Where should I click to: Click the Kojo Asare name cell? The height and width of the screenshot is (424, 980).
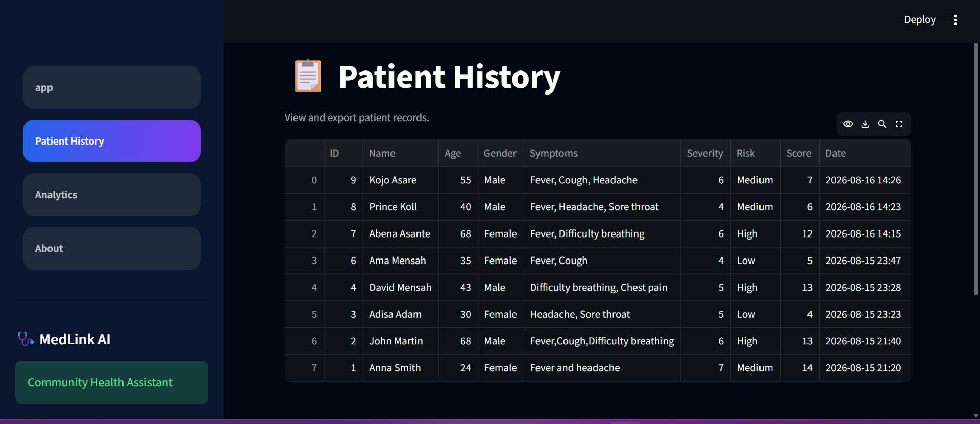[x=401, y=180]
